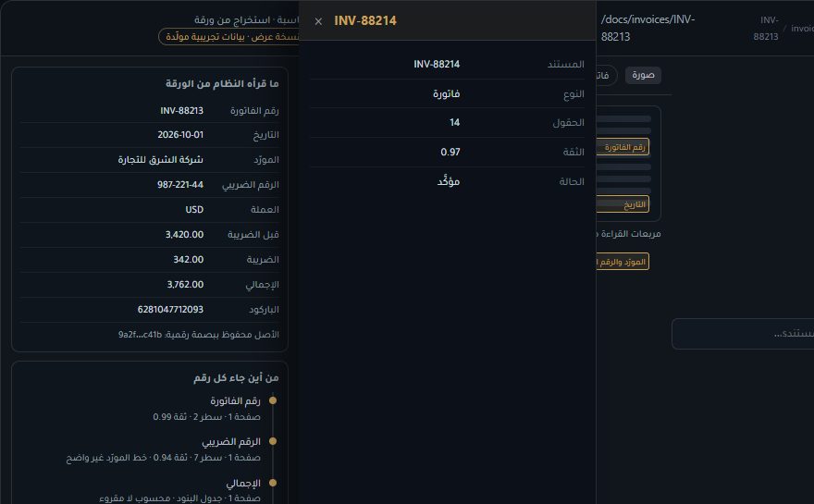Select the drawer title INV-88214
Viewport: 814px width, 504px height.
(x=365, y=20)
